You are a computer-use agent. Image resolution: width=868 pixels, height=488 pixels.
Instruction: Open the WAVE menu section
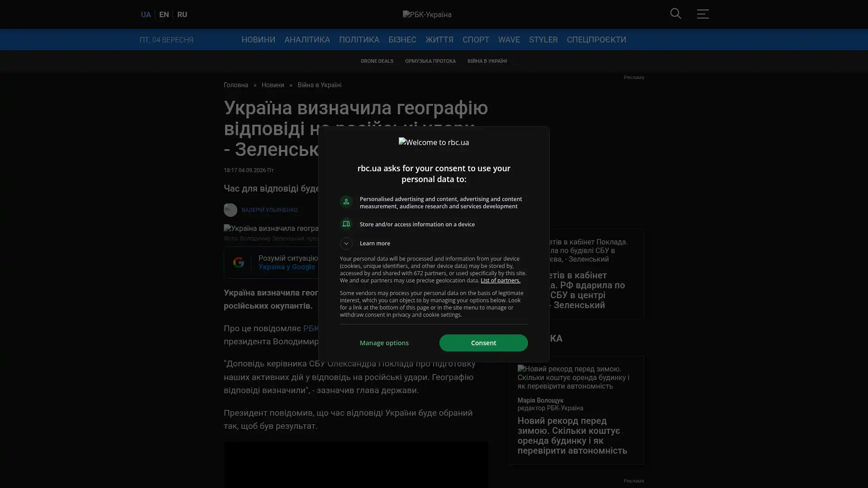[509, 40]
